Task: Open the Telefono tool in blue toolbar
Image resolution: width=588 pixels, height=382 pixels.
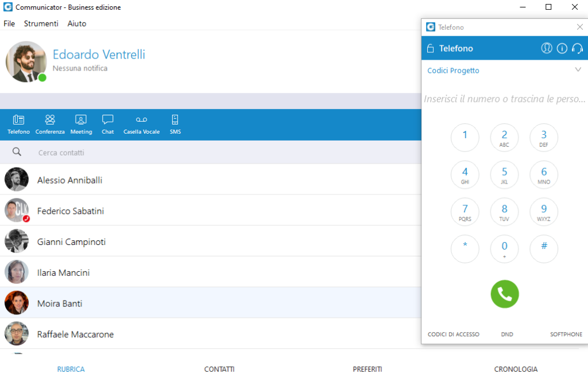Action: coord(18,124)
